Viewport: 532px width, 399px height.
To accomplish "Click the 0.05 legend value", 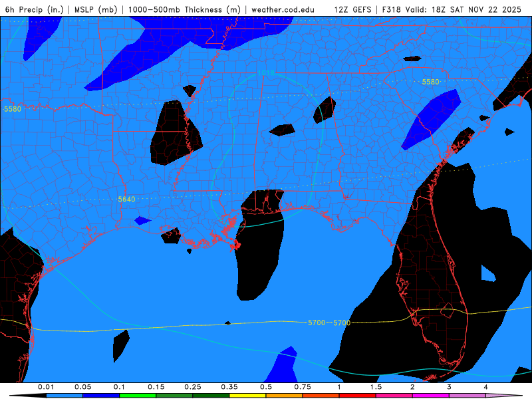I will click(82, 387).
